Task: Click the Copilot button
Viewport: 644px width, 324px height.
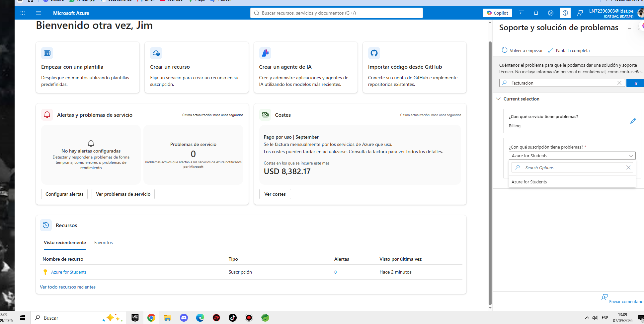Action: [x=497, y=13]
